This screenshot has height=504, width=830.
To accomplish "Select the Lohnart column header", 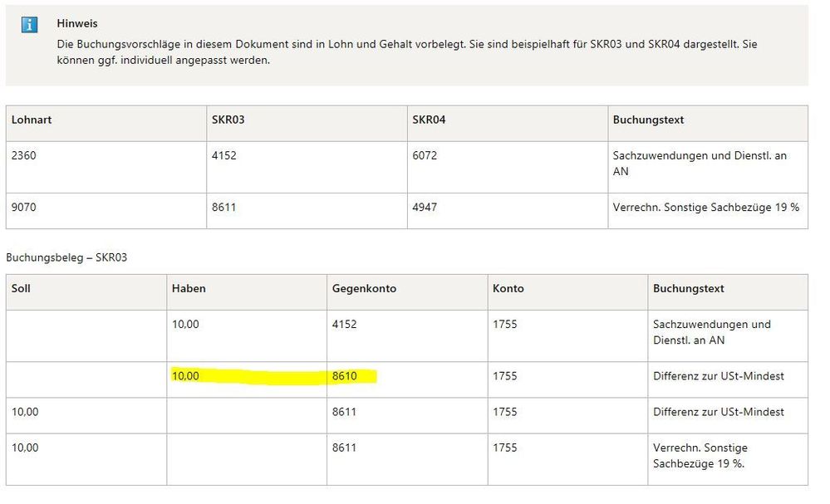I will [x=32, y=120].
